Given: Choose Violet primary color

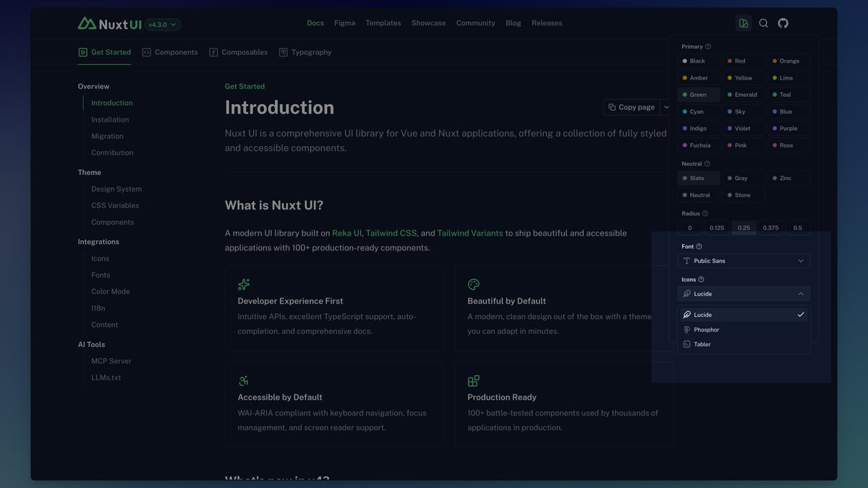Looking at the screenshot, I should click(x=744, y=129).
